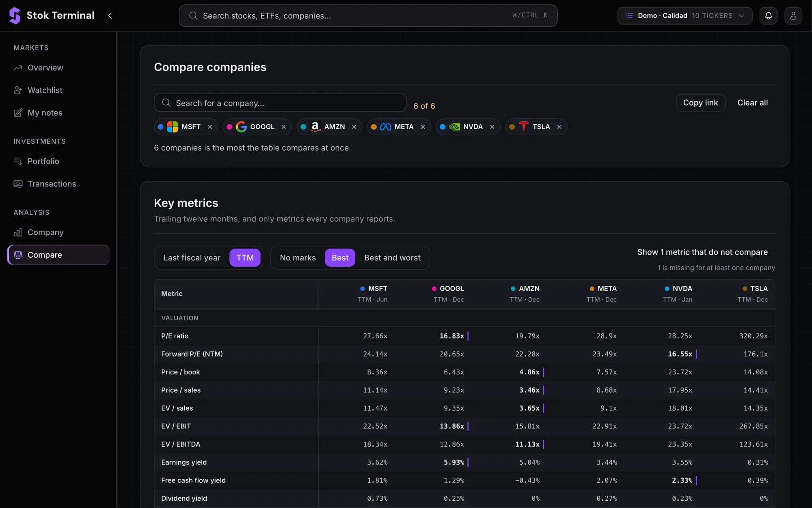Go to My notes page
The image size is (812, 508).
[58, 113]
